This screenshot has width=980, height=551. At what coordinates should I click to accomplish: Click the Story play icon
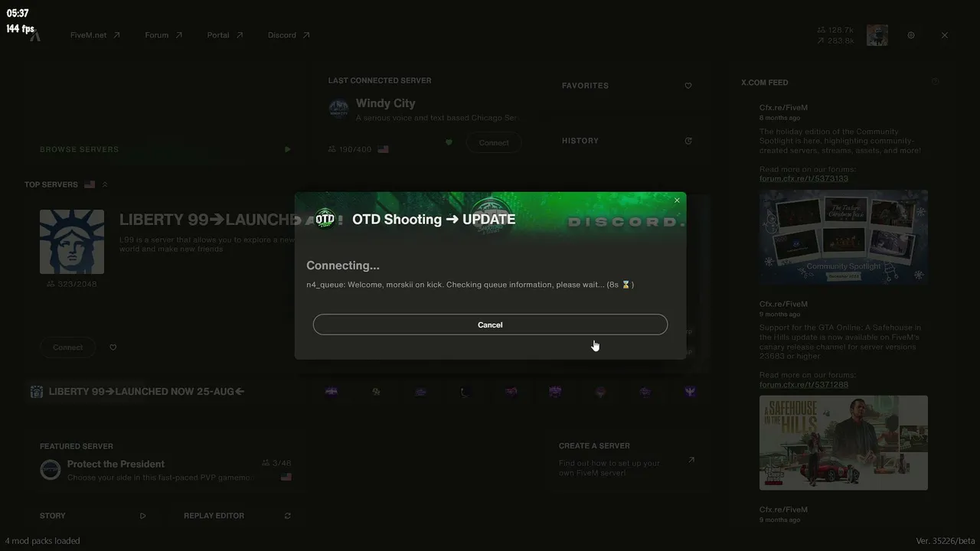142,516
